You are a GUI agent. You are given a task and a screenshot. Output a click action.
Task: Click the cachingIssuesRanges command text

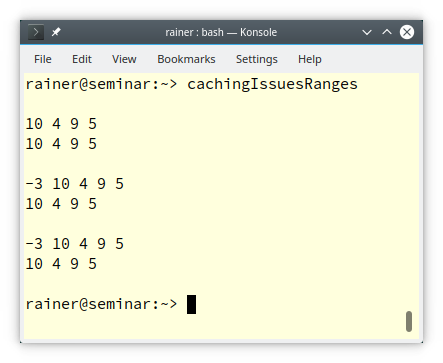272,84
